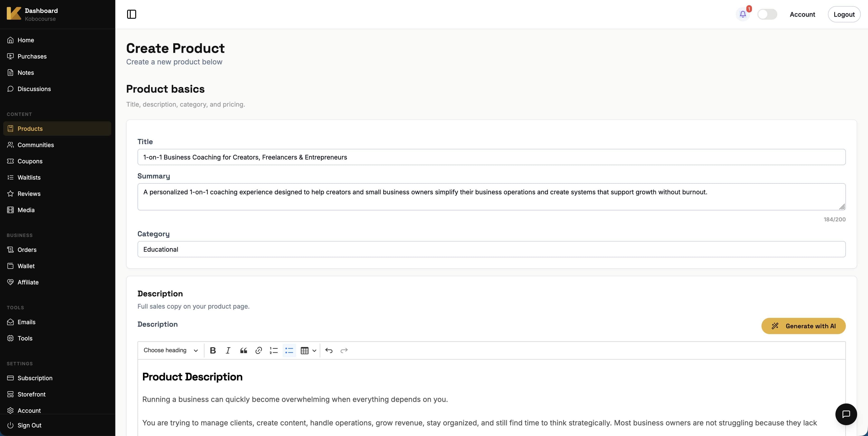
Task: Toggle the sidebar panel icon
Action: 131,14
